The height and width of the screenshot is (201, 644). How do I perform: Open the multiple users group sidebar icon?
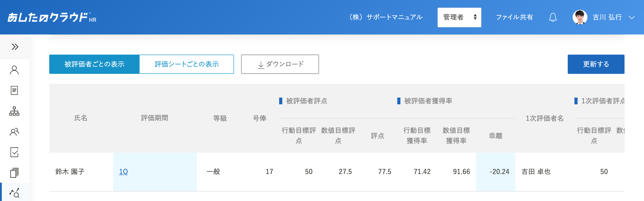(14, 132)
